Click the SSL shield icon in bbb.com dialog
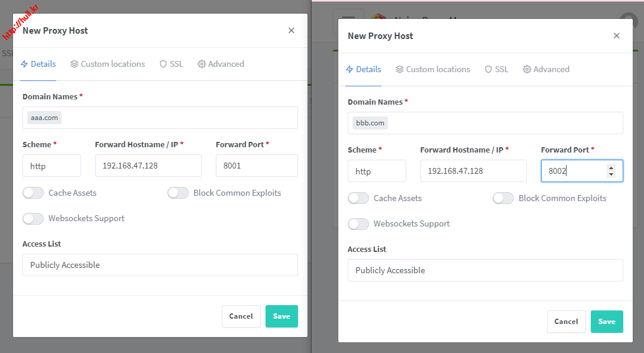The height and width of the screenshot is (353, 644). [488, 69]
